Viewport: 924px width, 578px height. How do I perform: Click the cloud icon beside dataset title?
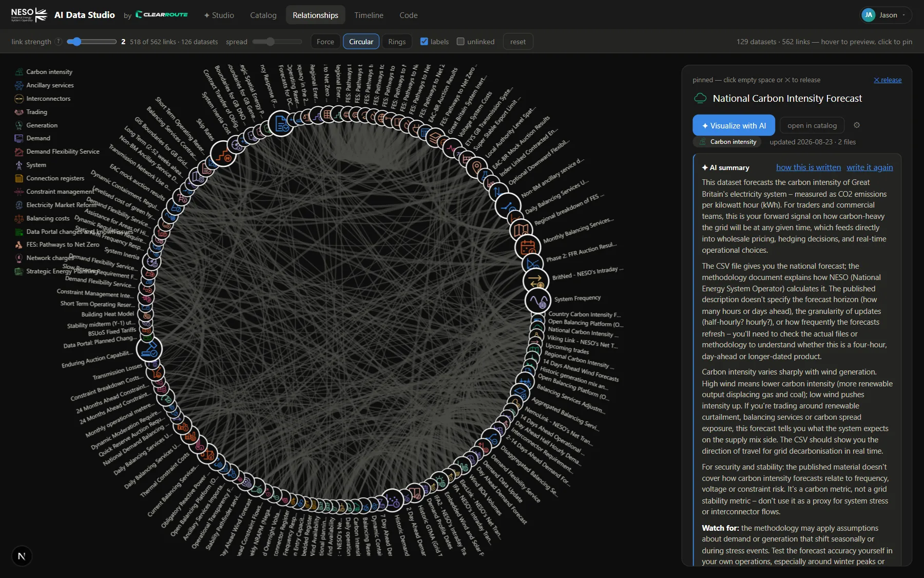click(700, 98)
